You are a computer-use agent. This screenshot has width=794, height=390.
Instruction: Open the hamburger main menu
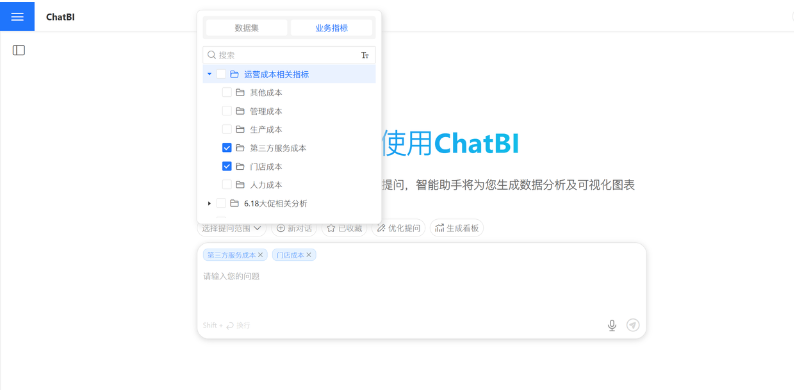coord(17,17)
